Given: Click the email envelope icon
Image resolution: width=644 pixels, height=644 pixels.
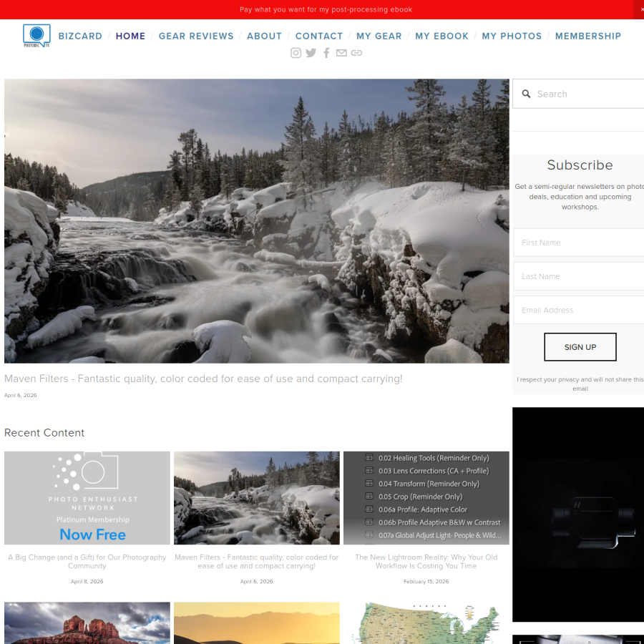Looking at the screenshot, I should pyautogui.click(x=341, y=52).
